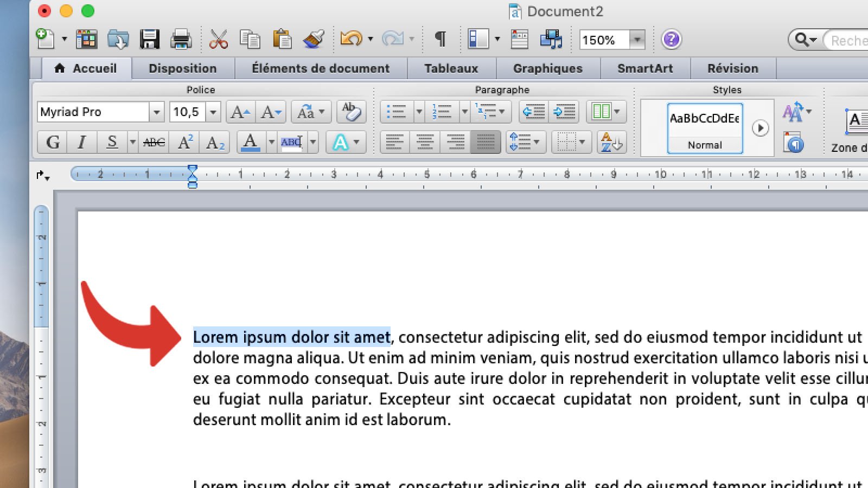
Task: Cut selected text with the Scissors icon
Action: click(217, 39)
